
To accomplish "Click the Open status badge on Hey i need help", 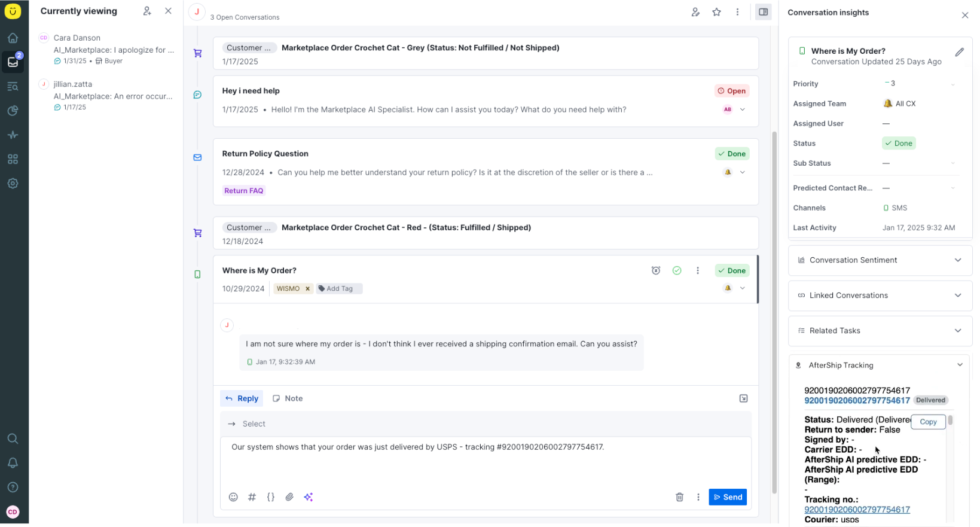I will click(x=732, y=91).
